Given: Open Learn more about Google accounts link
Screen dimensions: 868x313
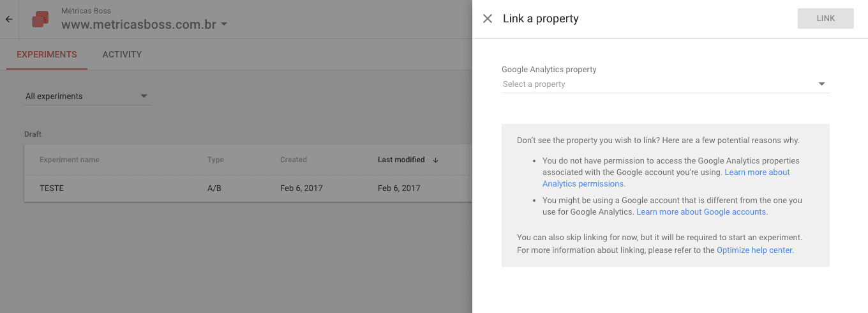Looking at the screenshot, I should tap(701, 212).
